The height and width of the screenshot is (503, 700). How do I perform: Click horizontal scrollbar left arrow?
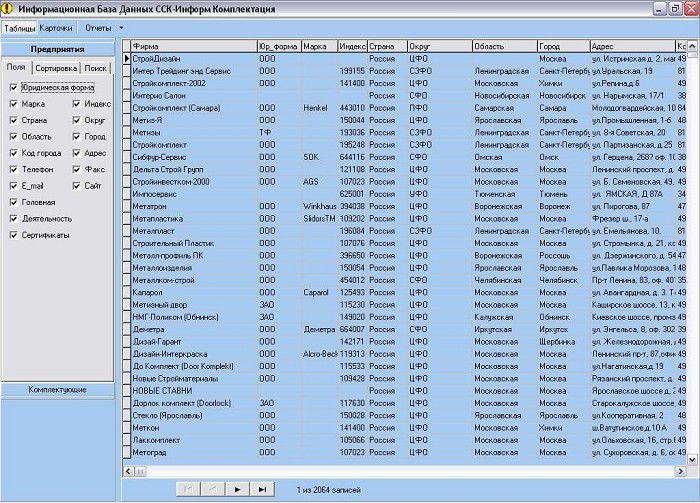point(129,471)
